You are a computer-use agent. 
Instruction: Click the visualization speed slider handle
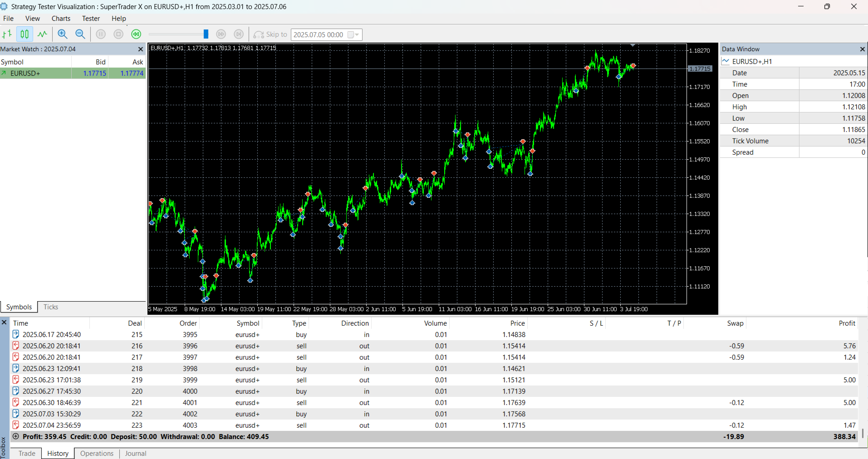[x=206, y=34]
